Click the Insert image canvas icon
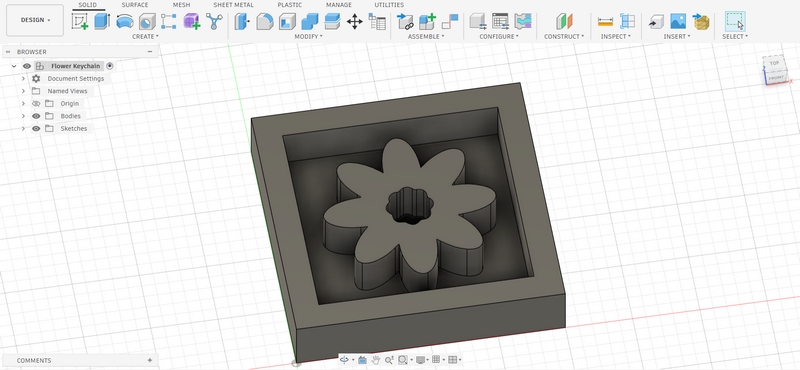The width and height of the screenshot is (800, 370). pyautogui.click(x=678, y=21)
